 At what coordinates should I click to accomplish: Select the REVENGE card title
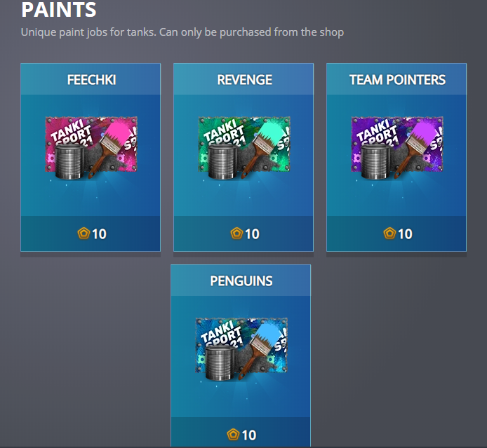244,80
